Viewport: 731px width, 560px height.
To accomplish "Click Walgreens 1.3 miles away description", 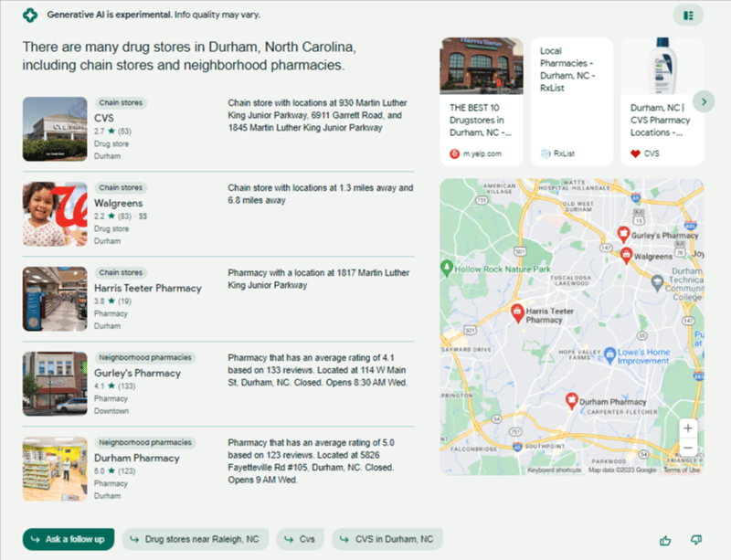I will (x=321, y=194).
